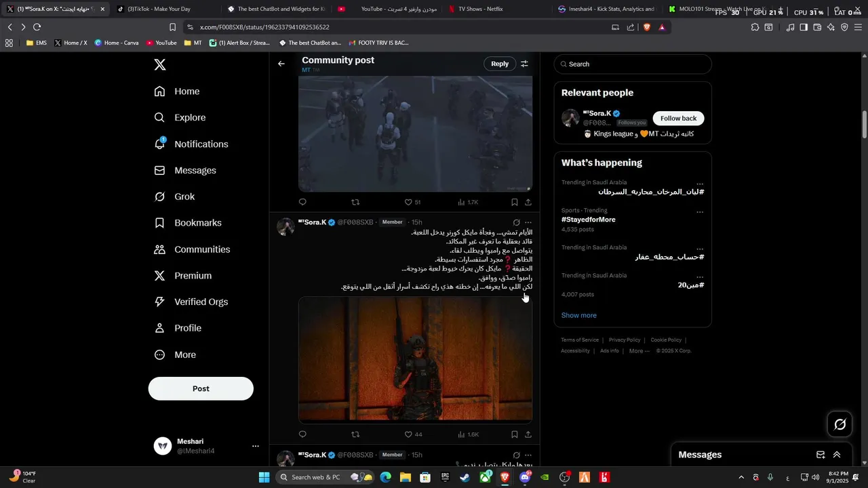Bookmark the post with 44 likes
868x488 pixels.
coord(514,434)
